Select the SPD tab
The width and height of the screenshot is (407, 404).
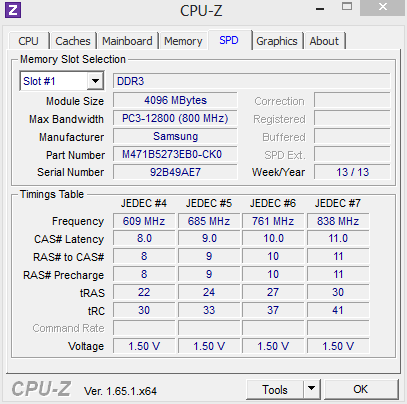(x=229, y=40)
